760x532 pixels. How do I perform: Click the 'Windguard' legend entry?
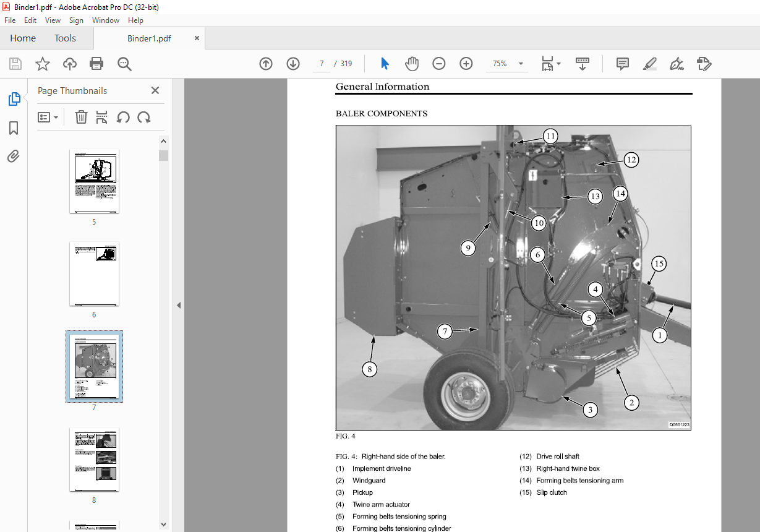click(x=369, y=481)
